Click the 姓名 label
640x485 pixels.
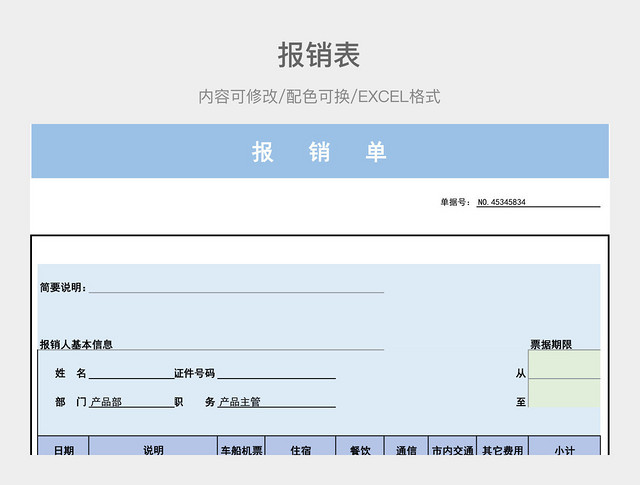(71, 373)
